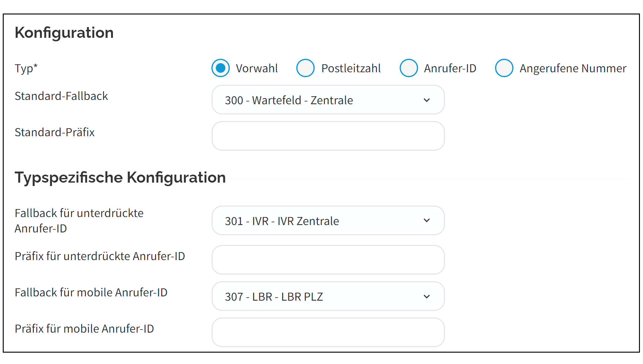Click the Standard-Fallback field label

[61, 96]
